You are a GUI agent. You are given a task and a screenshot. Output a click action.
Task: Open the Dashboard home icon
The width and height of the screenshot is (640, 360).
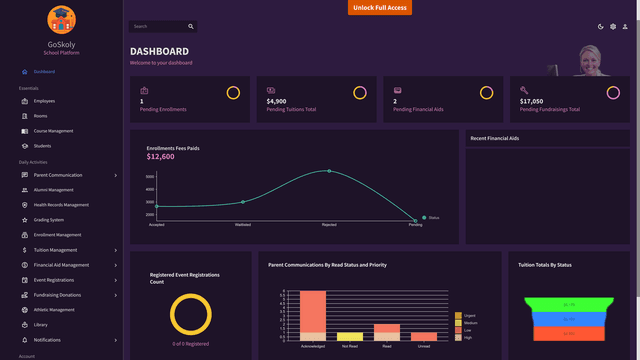coord(24,72)
